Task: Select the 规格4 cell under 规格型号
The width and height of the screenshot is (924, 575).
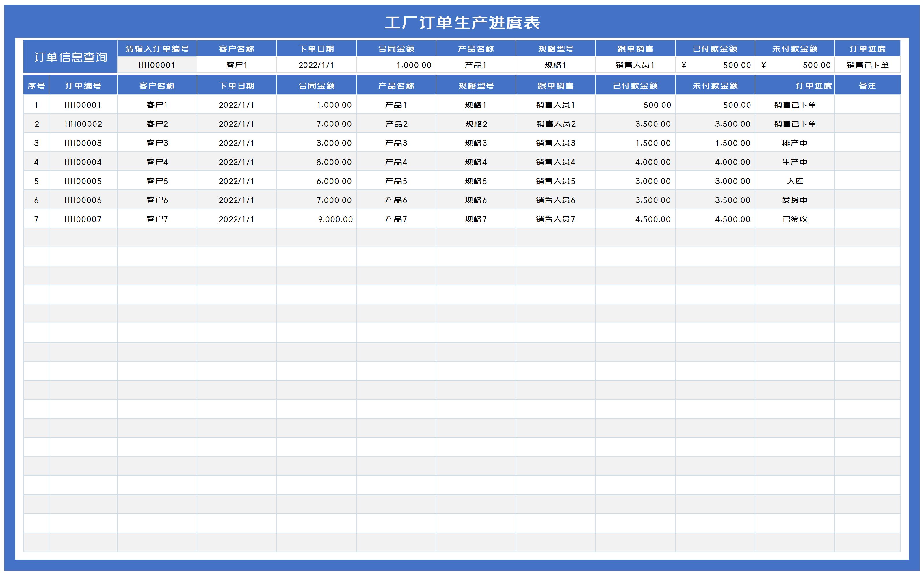Action: (476, 162)
